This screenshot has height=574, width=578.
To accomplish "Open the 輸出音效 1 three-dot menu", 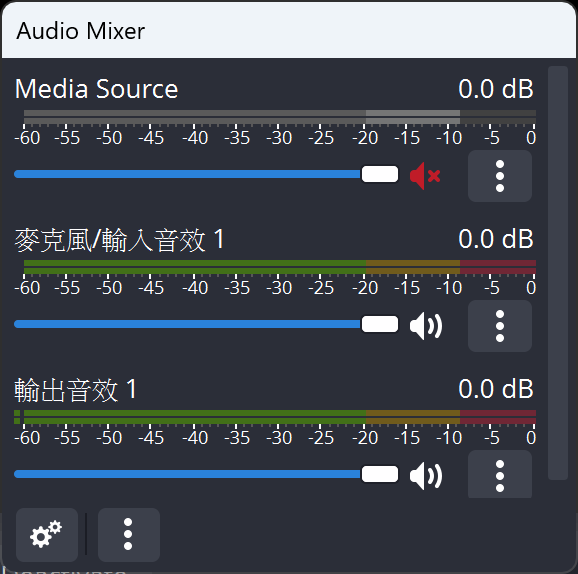I will tap(499, 474).
